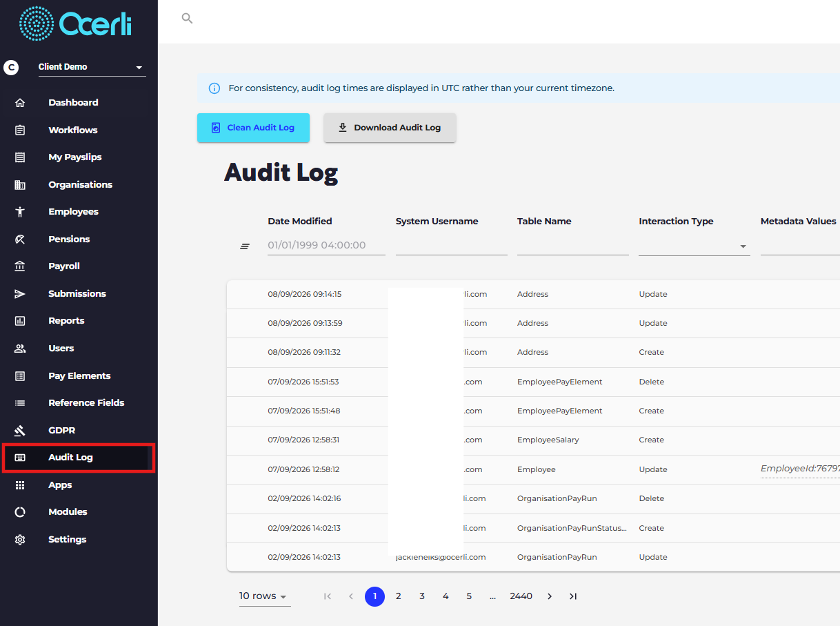
Task: Click the filter lines icon
Action: pos(244,246)
